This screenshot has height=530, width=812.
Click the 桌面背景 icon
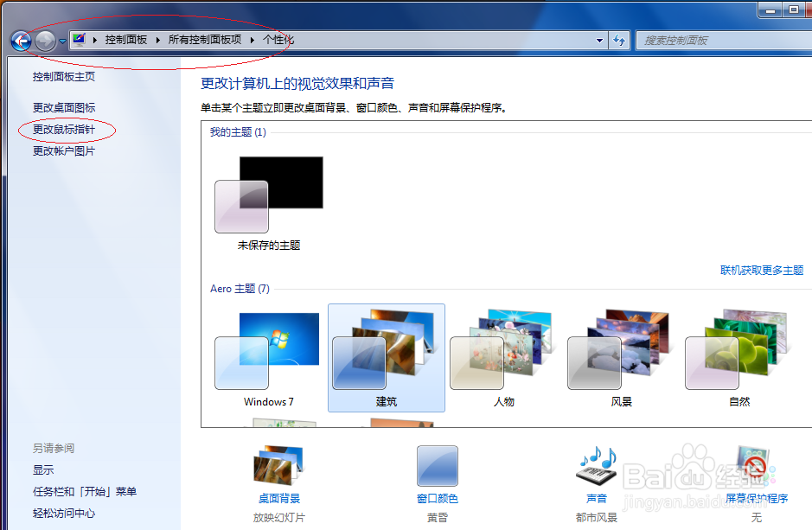click(x=278, y=466)
